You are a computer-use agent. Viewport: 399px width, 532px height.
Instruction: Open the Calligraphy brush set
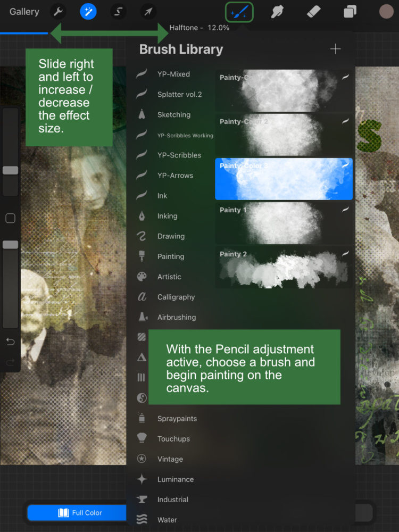[176, 297]
